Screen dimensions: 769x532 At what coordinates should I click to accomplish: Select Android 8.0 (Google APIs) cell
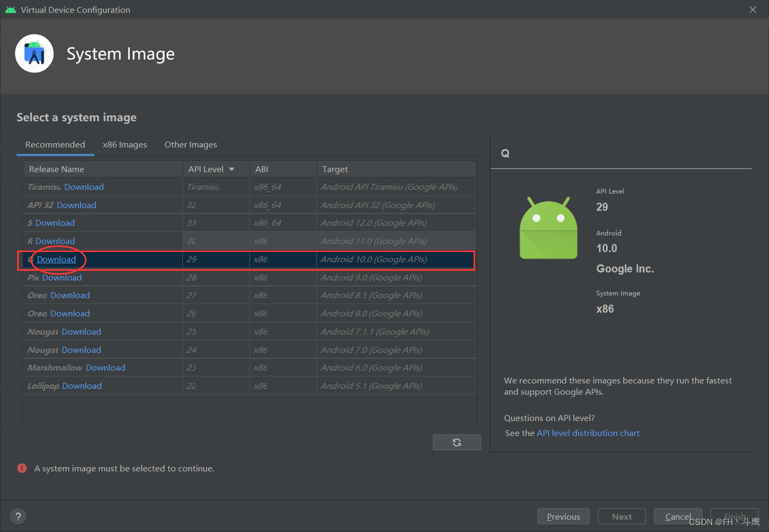[396, 314]
